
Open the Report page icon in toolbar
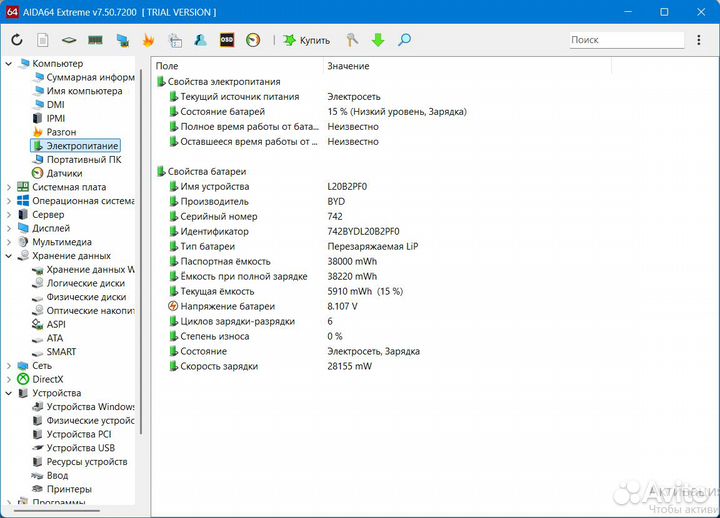click(x=43, y=40)
